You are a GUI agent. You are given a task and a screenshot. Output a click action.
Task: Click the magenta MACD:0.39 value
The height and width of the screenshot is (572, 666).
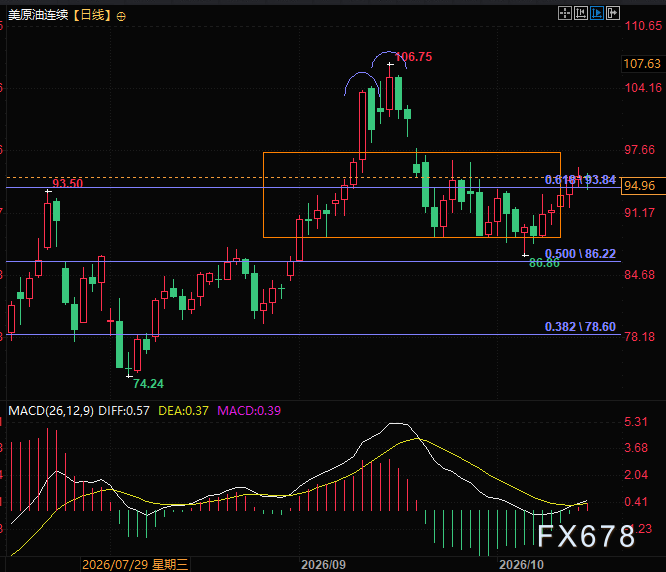point(249,411)
